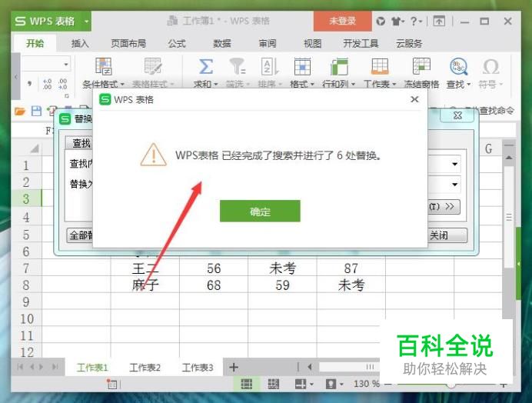Viewport: 532px width, 403px height.
Task: Open the 行和列 rows and columns tool
Action: (338, 72)
